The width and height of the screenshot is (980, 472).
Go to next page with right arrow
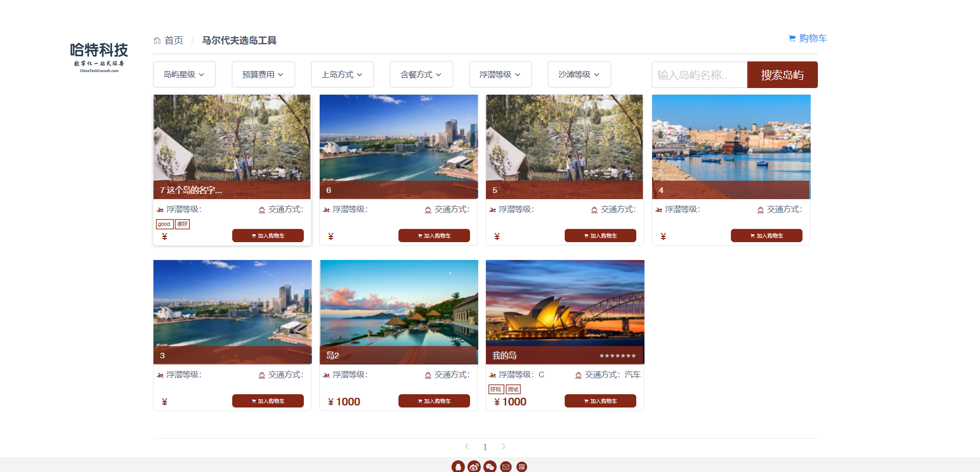click(503, 446)
